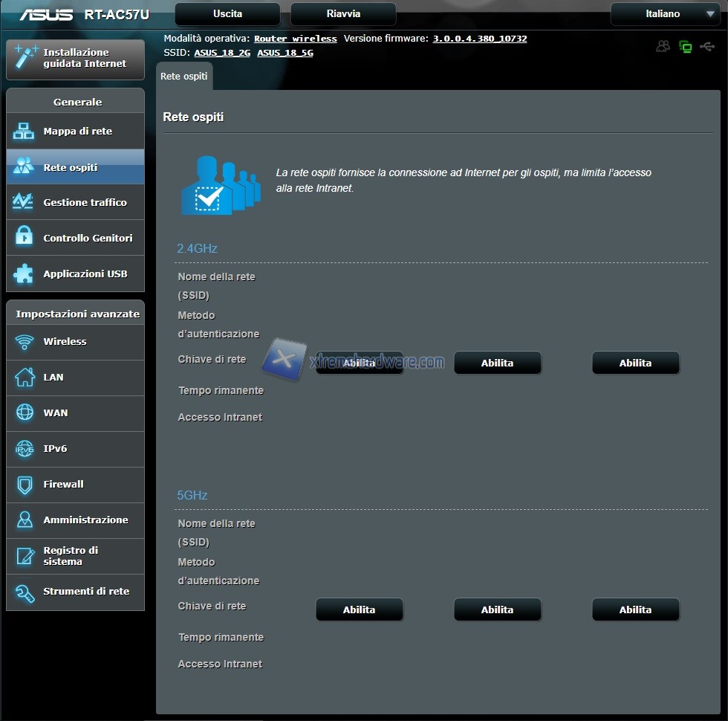Open the firmware version 3.0.0.4.380_10732 link
Image resolution: width=728 pixels, height=721 pixels.
(480, 39)
